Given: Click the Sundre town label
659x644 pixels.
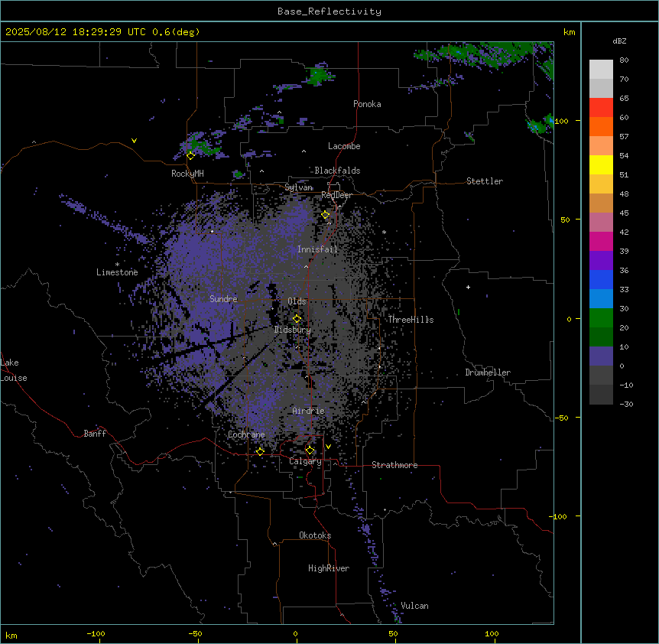Looking at the screenshot, I should tap(223, 299).
